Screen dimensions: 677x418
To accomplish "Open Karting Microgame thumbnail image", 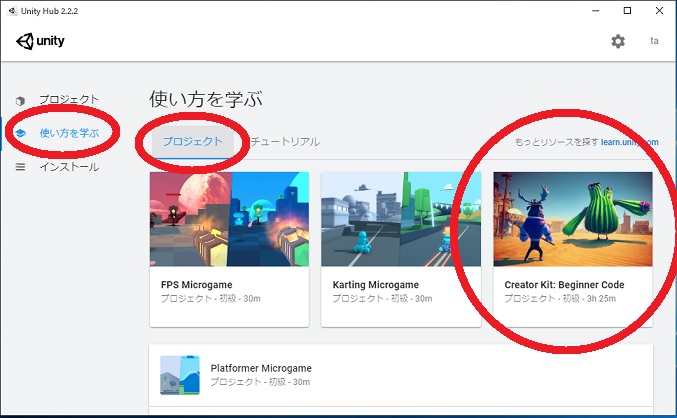I will (x=401, y=219).
